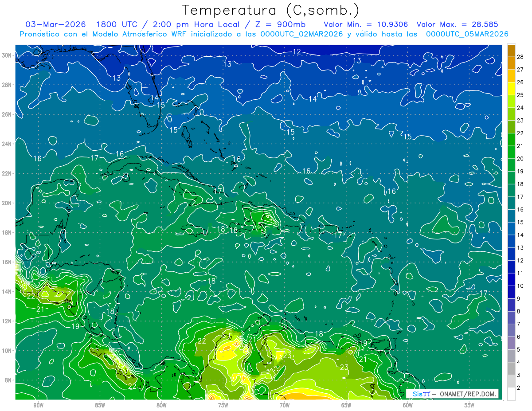Click the '65W' longitude axis label
The image size is (532, 411).
pos(346,406)
